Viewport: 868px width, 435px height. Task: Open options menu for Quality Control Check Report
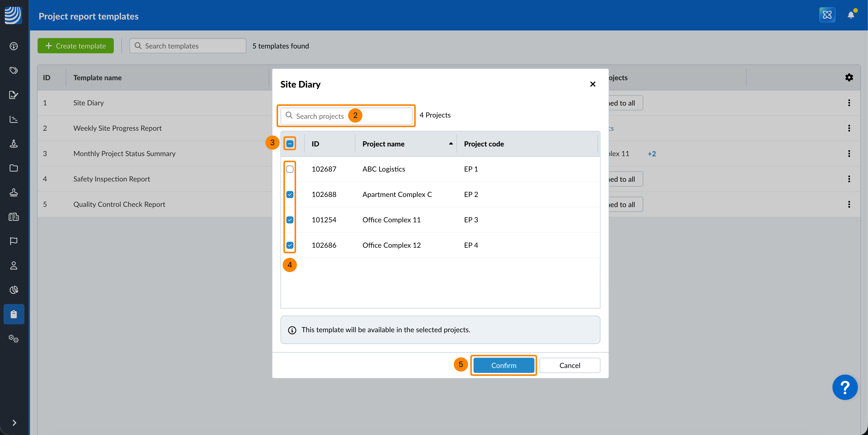click(x=849, y=204)
